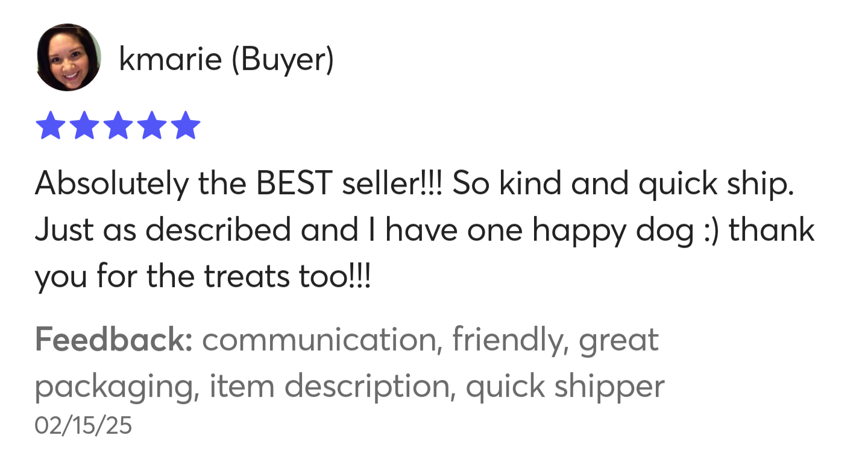Select the 'great packaging' feedback tag

pos(347,363)
